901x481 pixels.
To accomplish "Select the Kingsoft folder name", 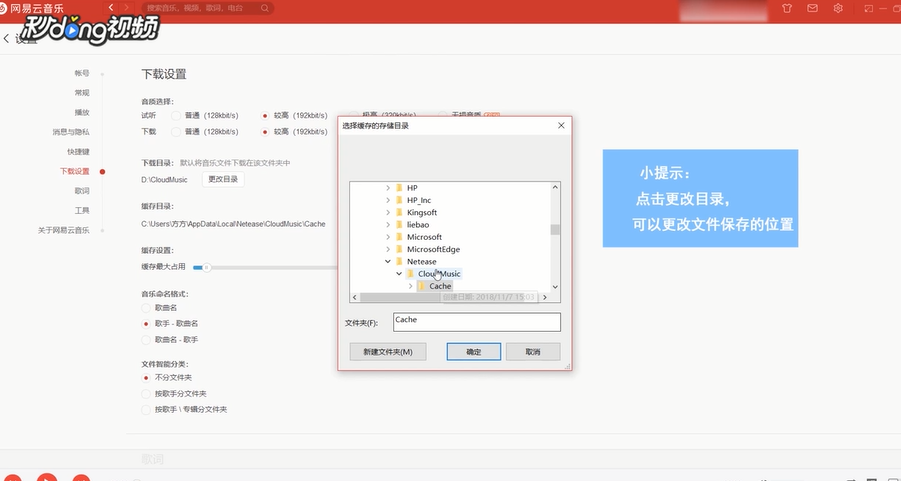I will (422, 213).
